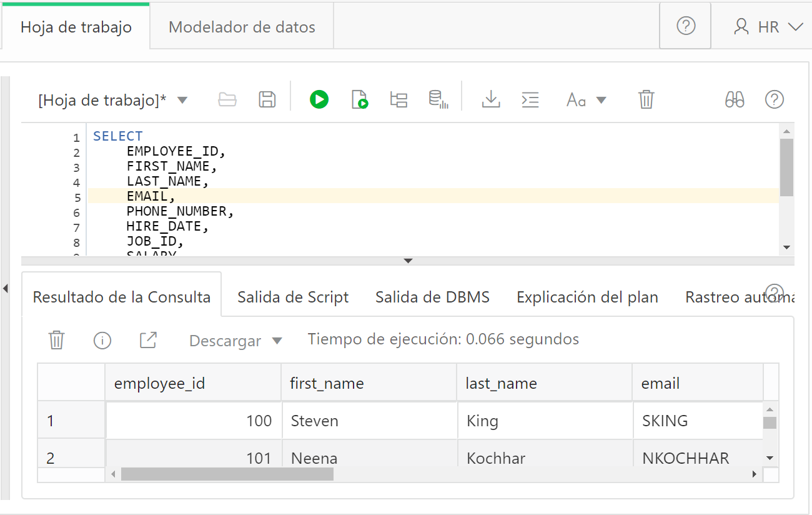Format the SQL code

coord(530,99)
